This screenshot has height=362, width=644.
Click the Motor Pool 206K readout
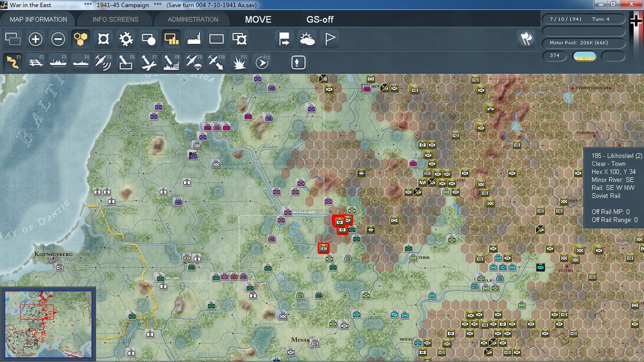click(584, 43)
